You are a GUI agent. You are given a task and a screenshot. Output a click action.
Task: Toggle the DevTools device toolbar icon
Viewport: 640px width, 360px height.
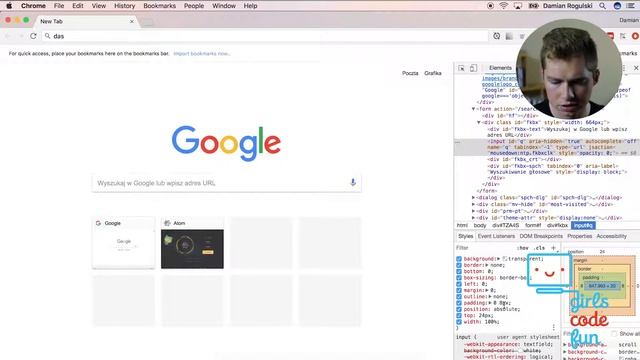tap(473, 68)
